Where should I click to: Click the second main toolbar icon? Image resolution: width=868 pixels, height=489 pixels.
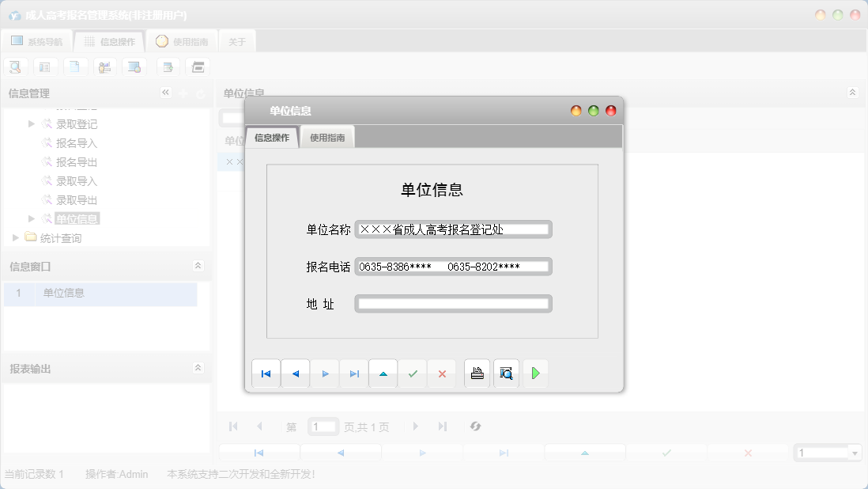click(45, 67)
